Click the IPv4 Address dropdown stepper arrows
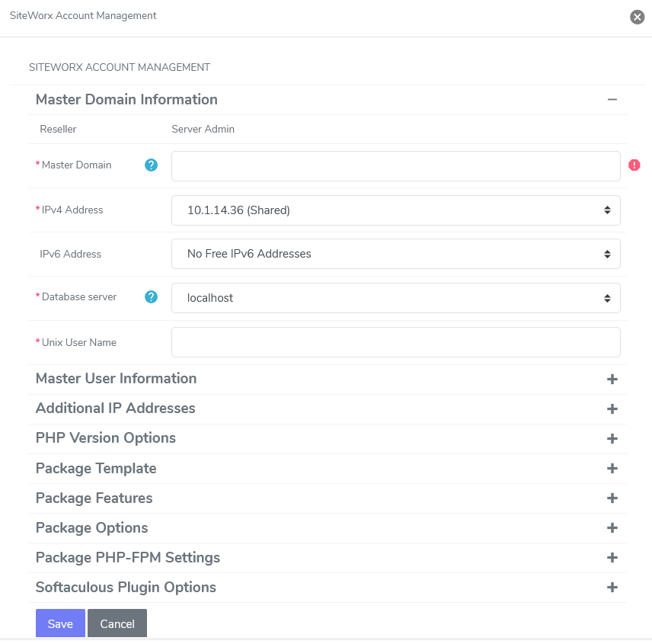The height and width of the screenshot is (644, 652). [608, 210]
